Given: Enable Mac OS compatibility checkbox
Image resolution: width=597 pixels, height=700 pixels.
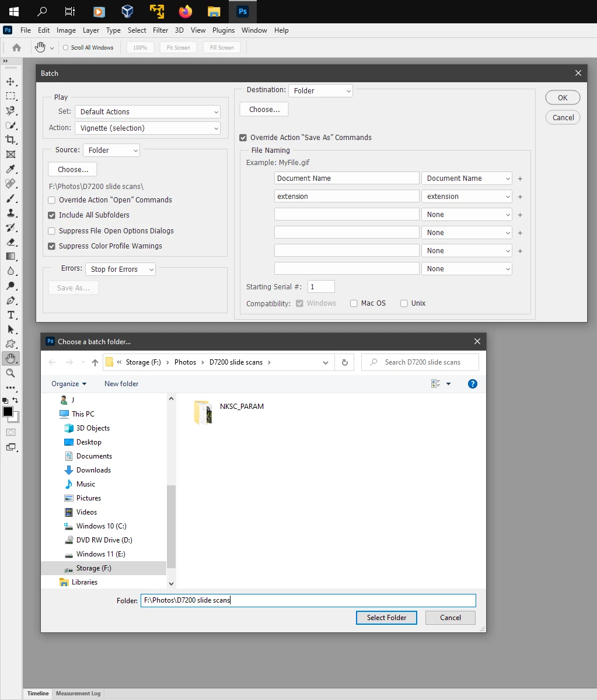Looking at the screenshot, I should click(x=354, y=303).
